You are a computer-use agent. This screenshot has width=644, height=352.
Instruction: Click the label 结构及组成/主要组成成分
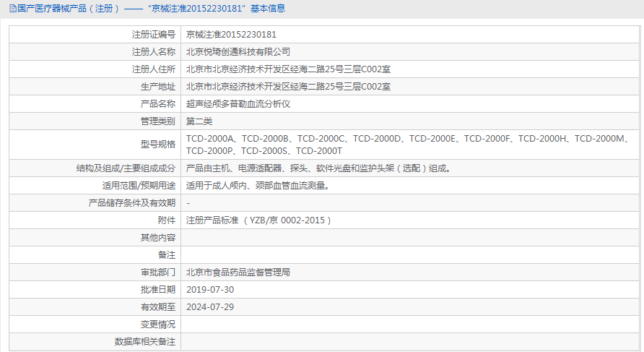pos(126,168)
